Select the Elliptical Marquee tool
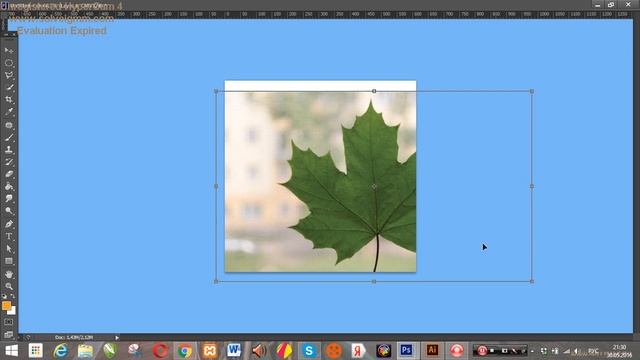This screenshot has width=640, height=360. (x=9, y=63)
